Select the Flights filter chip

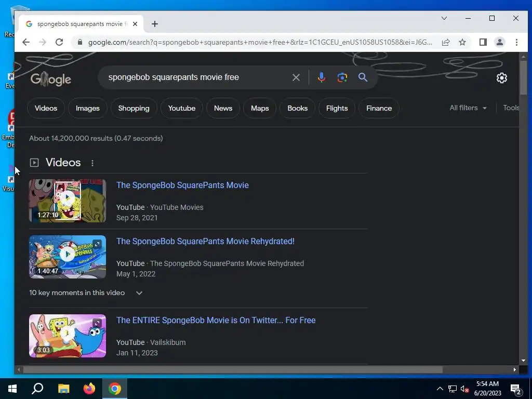pyautogui.click(x=337, y=108)
